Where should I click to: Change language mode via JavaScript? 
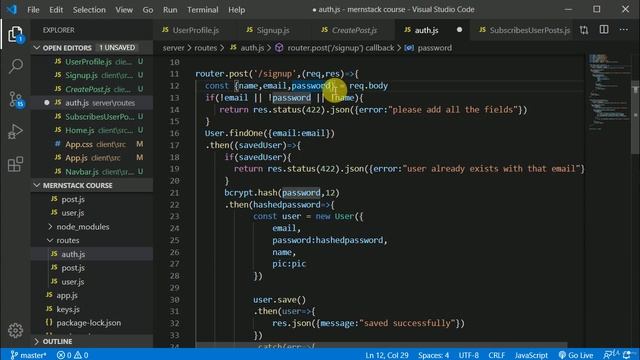[531, 355]
